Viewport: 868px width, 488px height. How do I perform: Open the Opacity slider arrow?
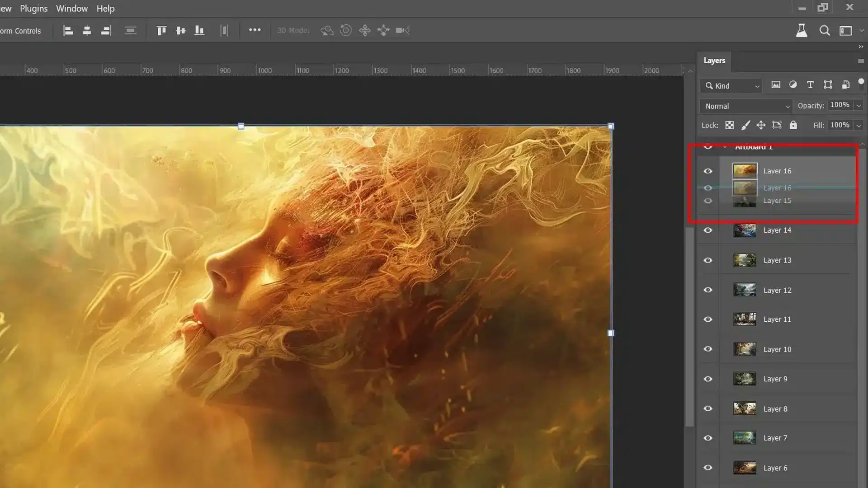coord(859,105)
